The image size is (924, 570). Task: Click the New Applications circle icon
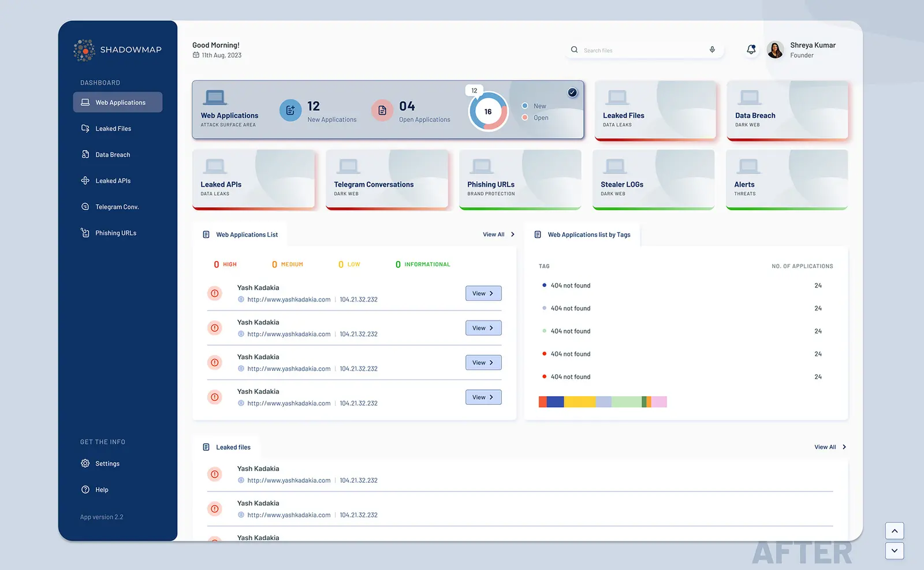[x=290, y=110]
